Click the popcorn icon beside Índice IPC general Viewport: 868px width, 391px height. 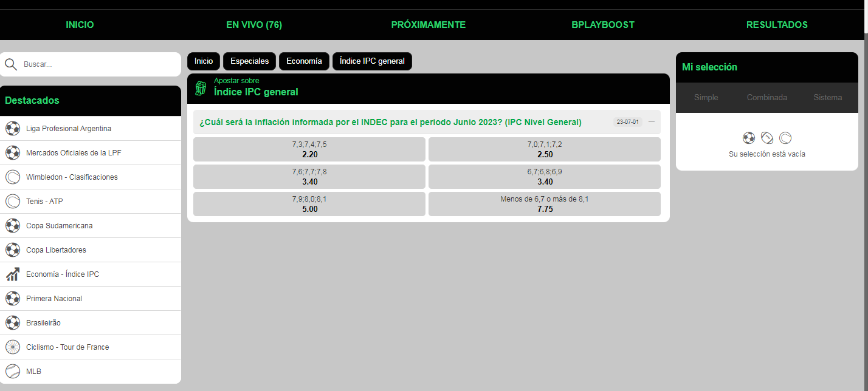[x=201, y=89]
